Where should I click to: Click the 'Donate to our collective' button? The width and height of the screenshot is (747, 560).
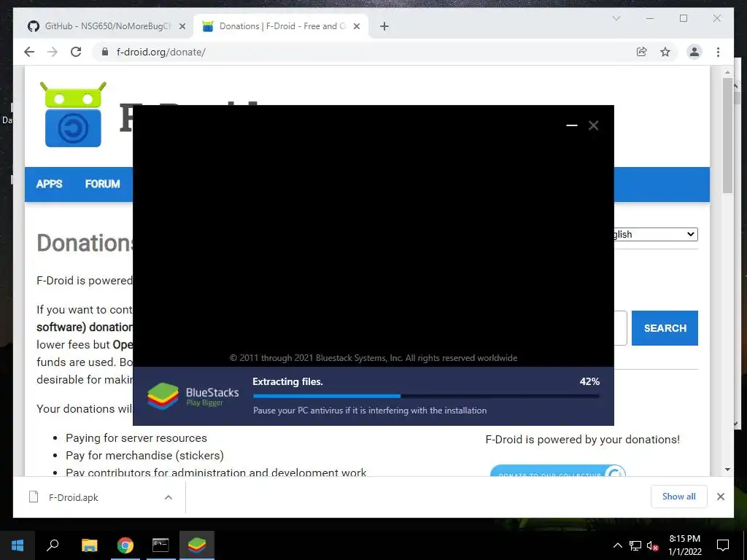pos(557,471)
